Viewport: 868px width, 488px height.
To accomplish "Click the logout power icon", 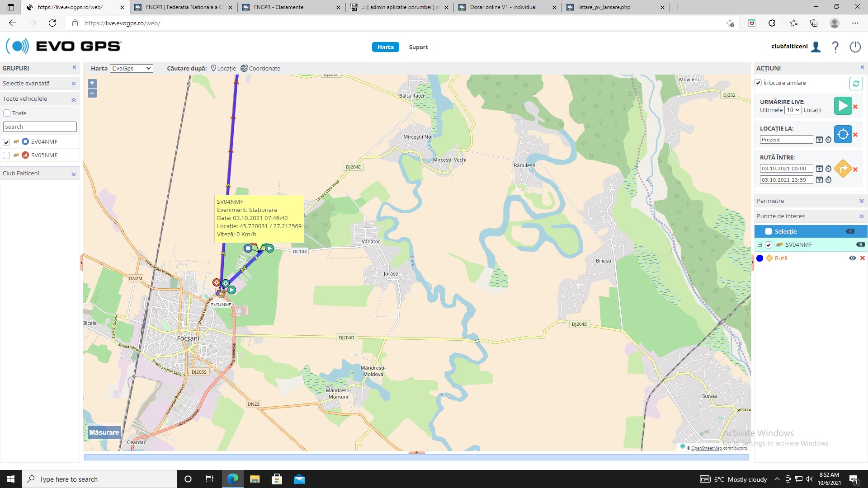I will click(855, 47).
